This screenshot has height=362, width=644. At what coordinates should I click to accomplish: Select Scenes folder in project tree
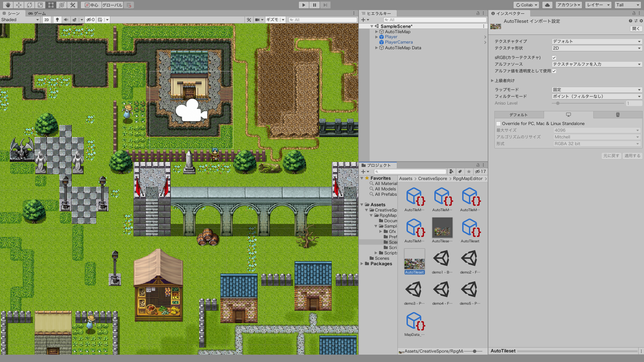pos(382,258)
